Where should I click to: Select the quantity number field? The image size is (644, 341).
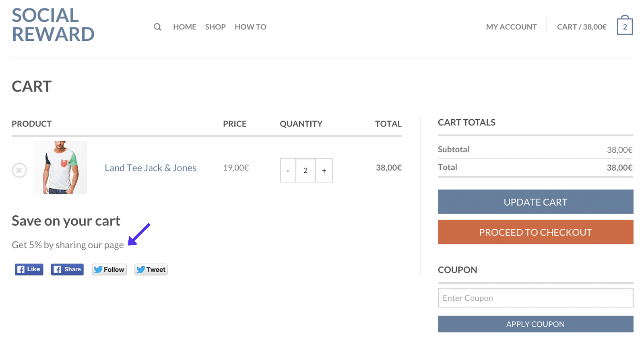point(305,170)
